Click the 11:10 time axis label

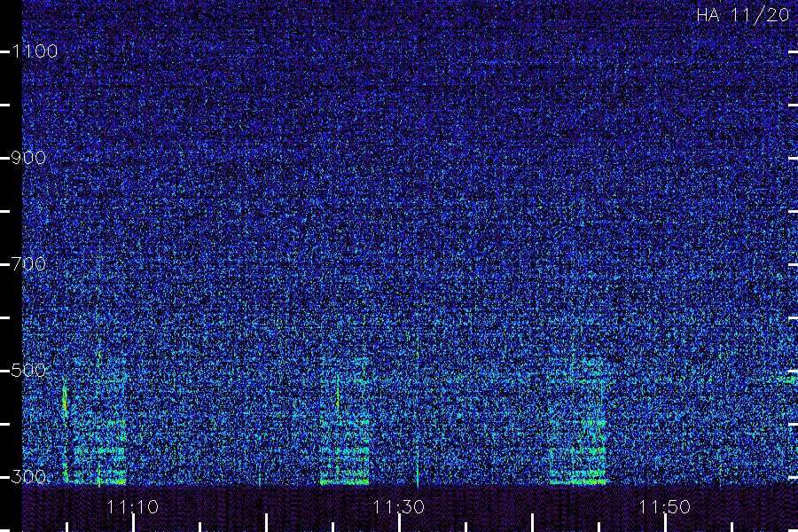point(133,506)
